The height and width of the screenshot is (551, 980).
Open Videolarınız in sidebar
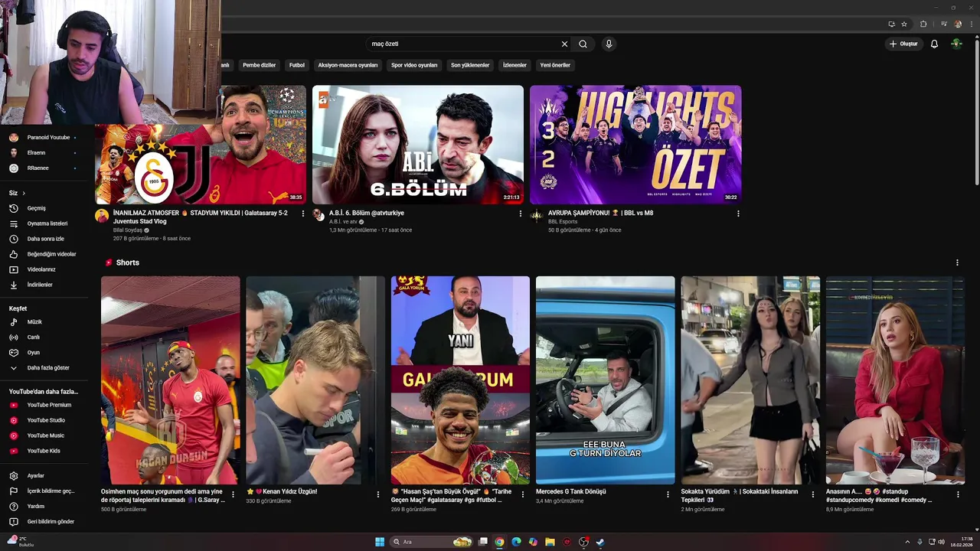tap(43, 269)
